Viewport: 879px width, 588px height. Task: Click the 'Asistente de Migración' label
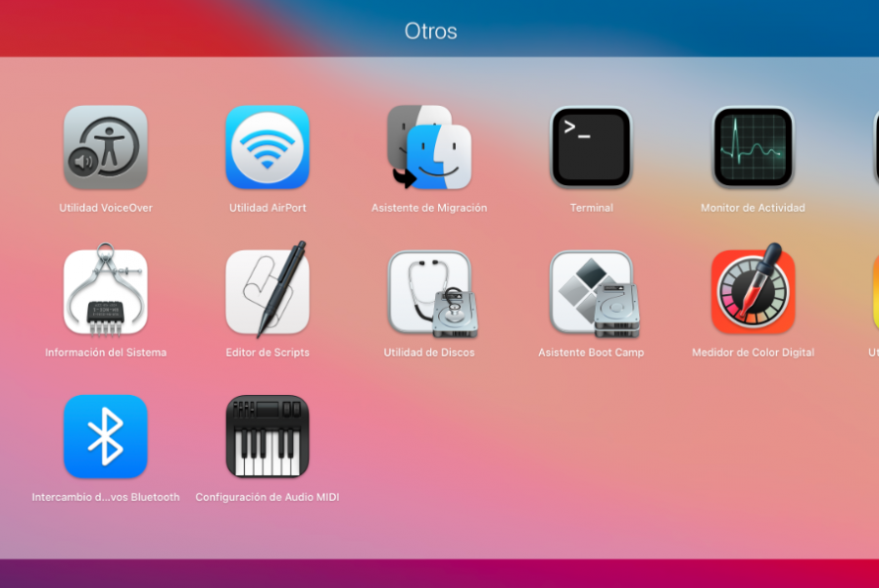429,208
